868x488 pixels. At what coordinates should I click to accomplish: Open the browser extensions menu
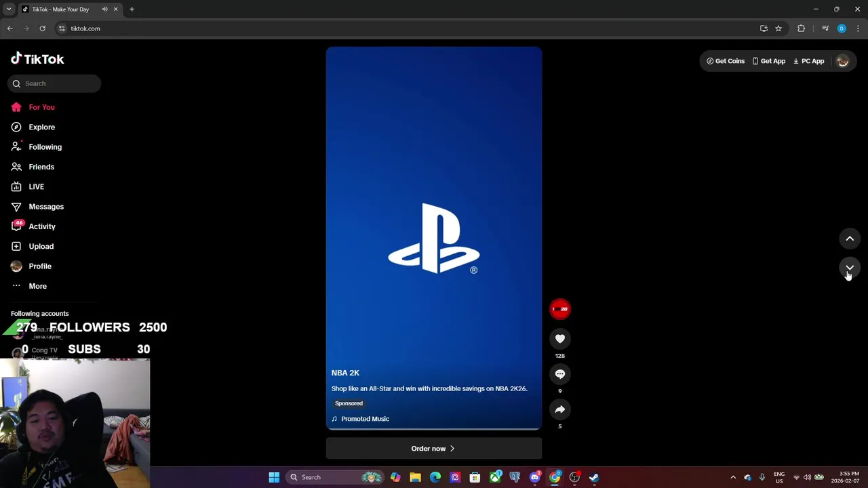coord(802,28)
